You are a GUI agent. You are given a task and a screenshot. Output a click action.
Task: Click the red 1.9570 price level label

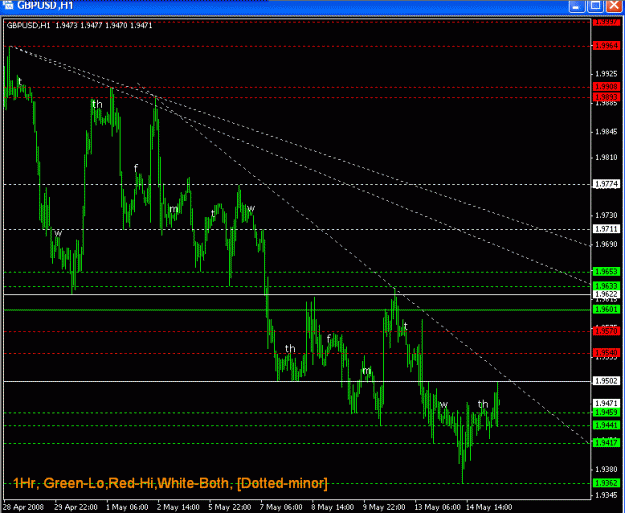pyautogui.click(x=606, y=331)
